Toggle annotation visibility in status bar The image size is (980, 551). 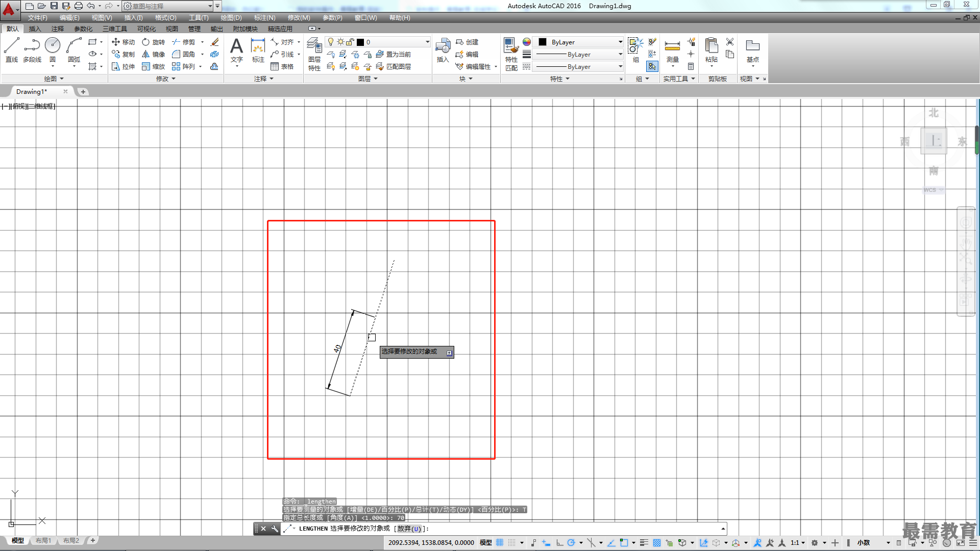coord(757,542)
